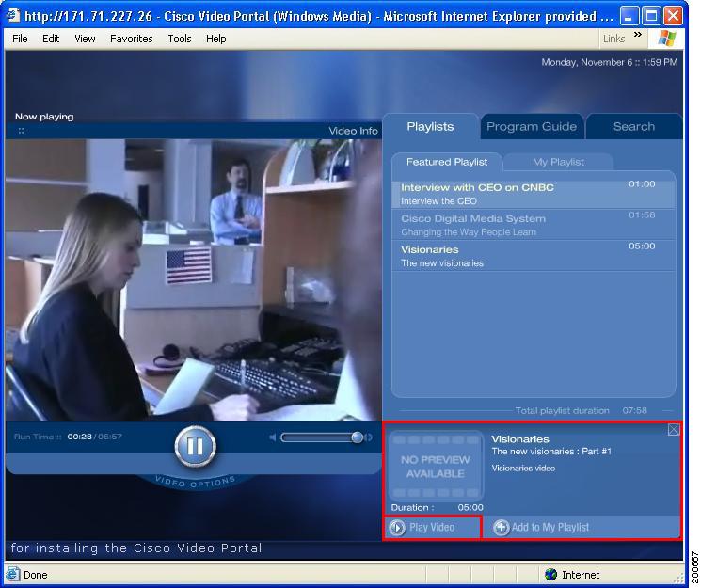This screenshot has height=588, width=701.
Task: Set volume using the volume slider track
Action: coord(321,437)
